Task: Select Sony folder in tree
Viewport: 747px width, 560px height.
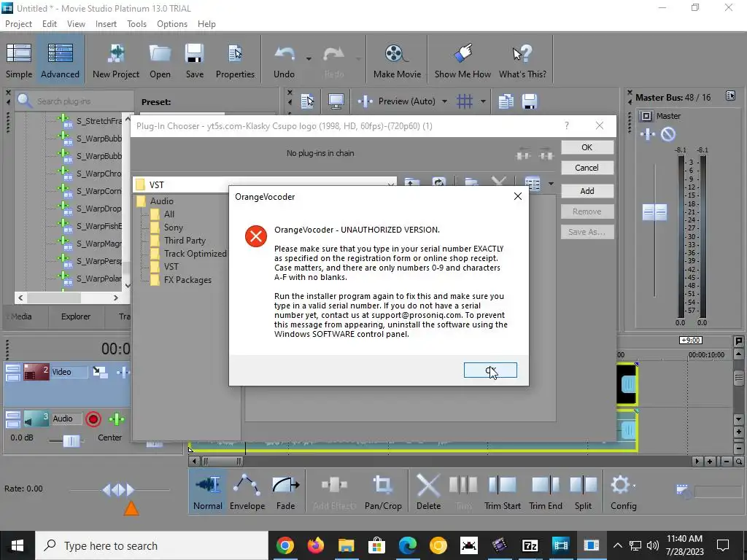Action: pyautogui.click(x=173, y=227)
